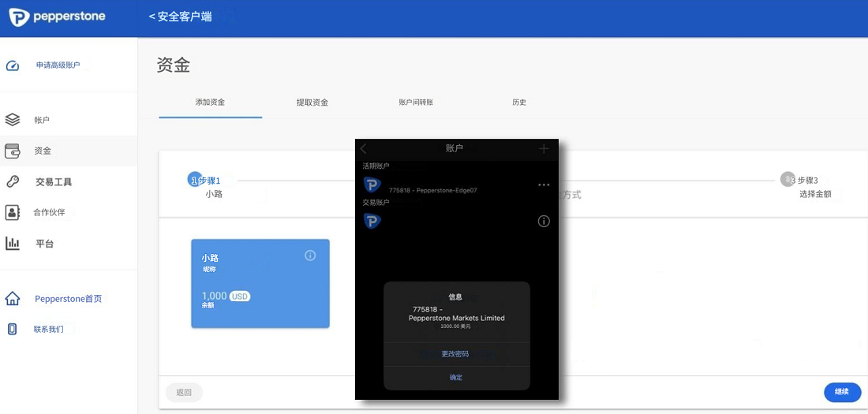Click the Pepperstone logo in header
This screenshot has height=414, width=868.
[x=58, y=17]
